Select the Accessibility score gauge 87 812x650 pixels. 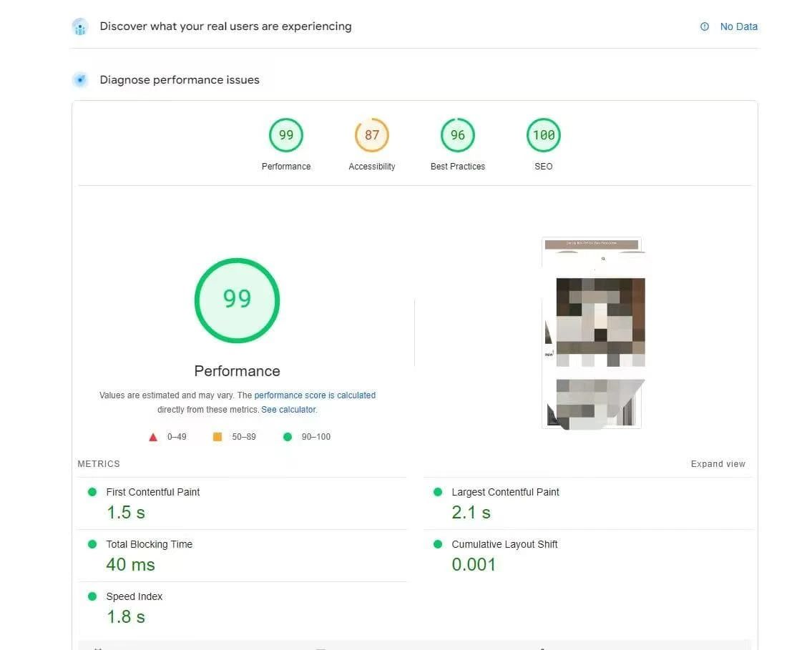tap(372, 136)
